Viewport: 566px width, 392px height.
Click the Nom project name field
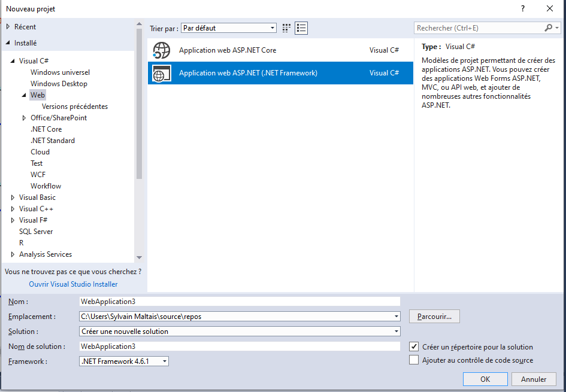click(x=240, y=302)
